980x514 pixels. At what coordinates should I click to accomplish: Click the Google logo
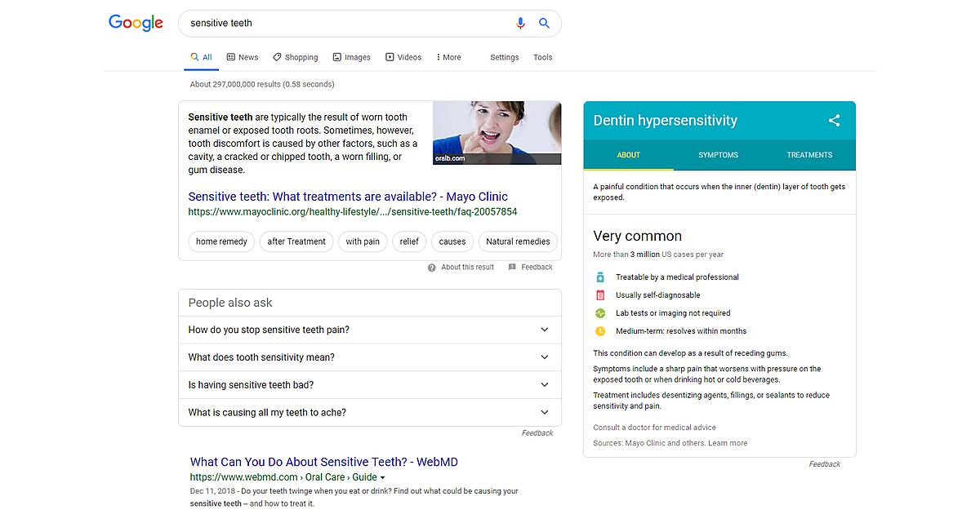click(136, 23)
